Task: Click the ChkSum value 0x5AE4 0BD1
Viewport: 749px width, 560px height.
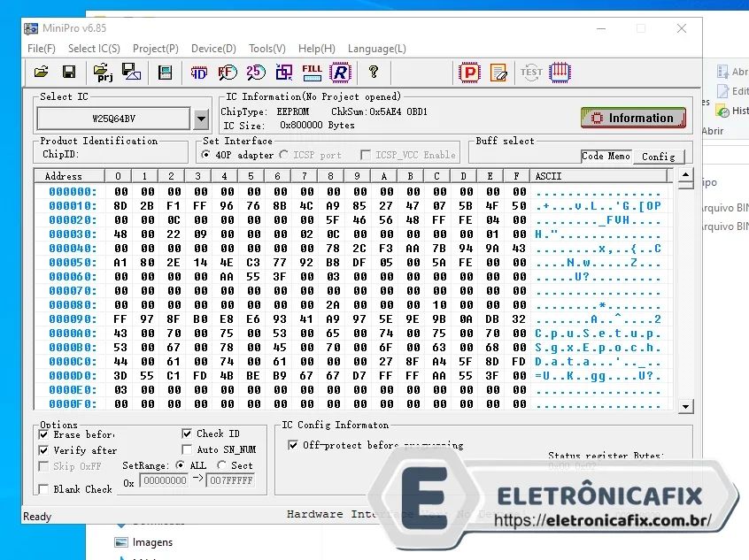Action: pos(398,111)
